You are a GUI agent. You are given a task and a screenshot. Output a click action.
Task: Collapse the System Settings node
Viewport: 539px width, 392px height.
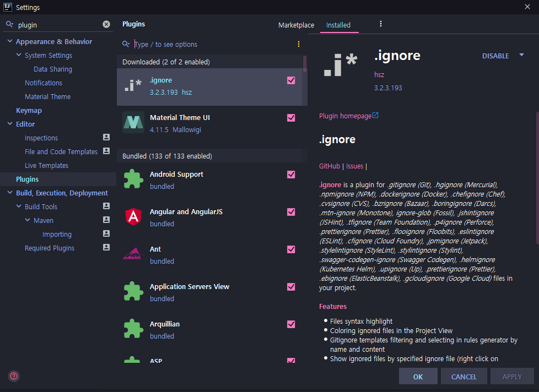19,55
